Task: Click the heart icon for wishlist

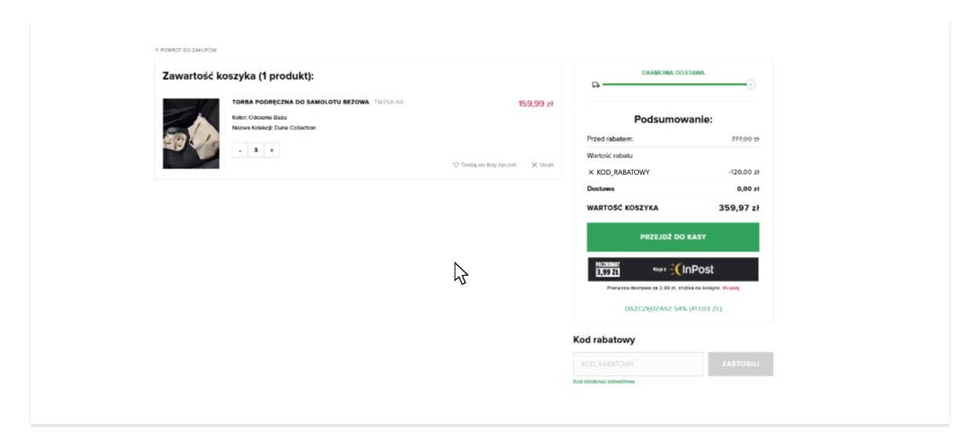Action: [456, 164]
